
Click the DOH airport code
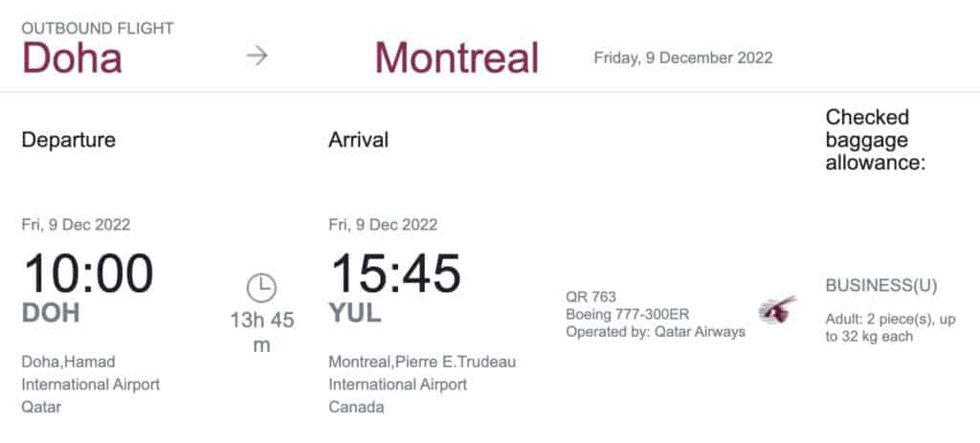(x=51, y=313)
